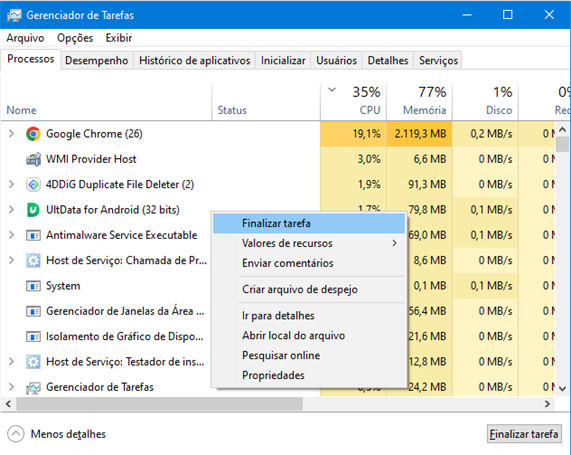Click the WMI Provider Host icon
Image resolution: width=571 pixels, height=455 pixels.
(x=33, y=159)
